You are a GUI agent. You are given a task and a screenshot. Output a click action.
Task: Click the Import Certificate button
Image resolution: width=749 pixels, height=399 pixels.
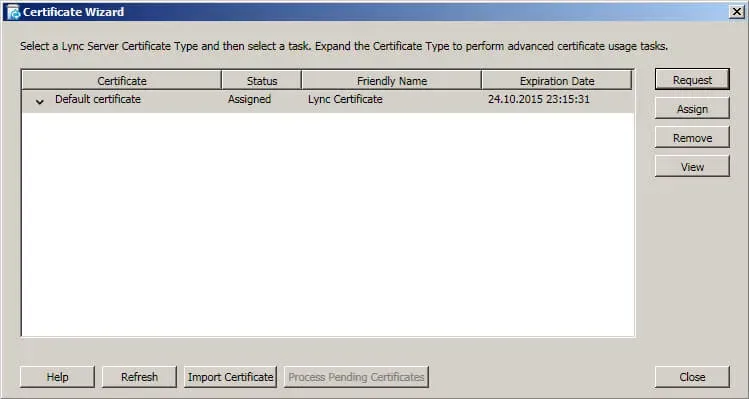click(x=230, y=377)
